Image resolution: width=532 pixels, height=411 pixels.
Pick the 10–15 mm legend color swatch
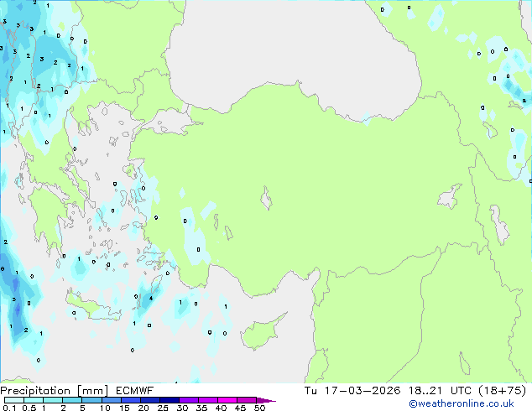pos(111,400)
